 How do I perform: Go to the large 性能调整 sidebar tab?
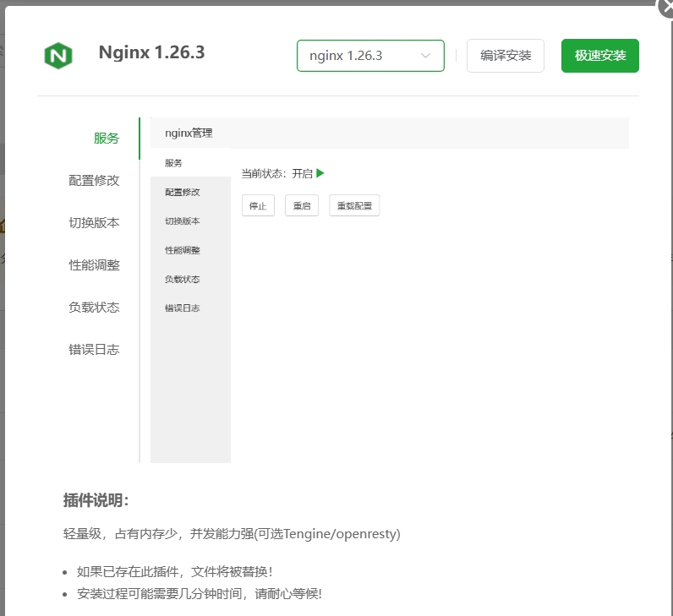click(x=94, y=265)
